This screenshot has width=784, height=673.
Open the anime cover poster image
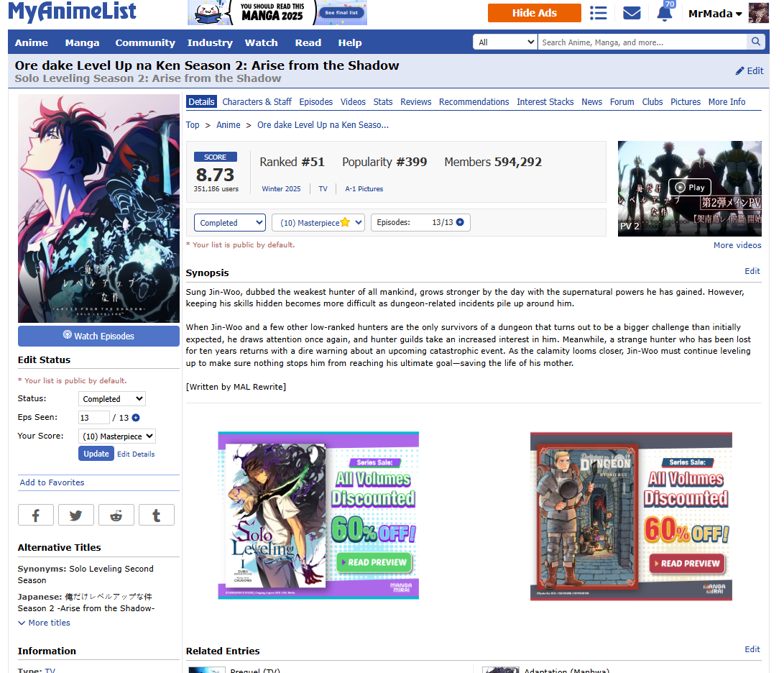98,209
